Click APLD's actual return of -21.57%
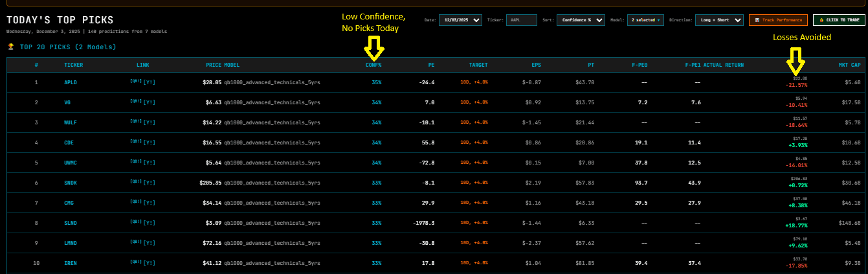Viewport: 868px width, 274px height. coord(796,85)
